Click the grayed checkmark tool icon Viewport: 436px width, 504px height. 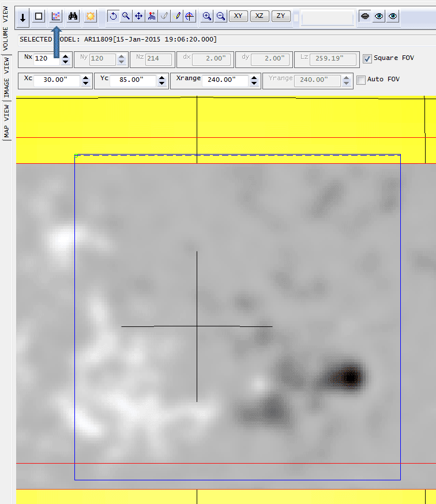[164, 16]
